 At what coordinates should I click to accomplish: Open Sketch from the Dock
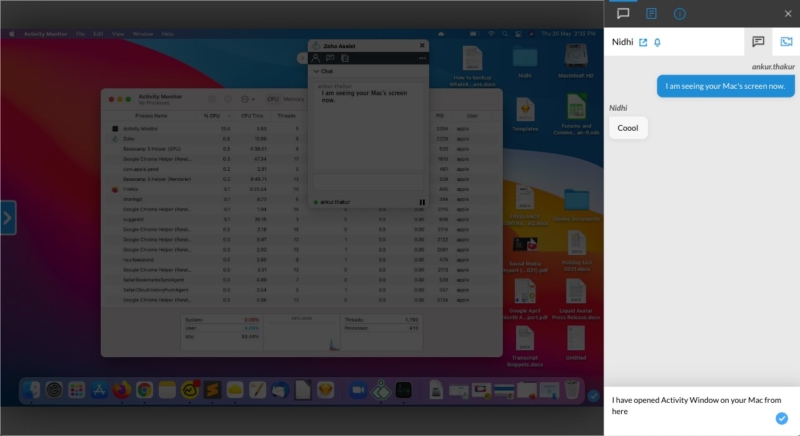(x=325, y=390)
